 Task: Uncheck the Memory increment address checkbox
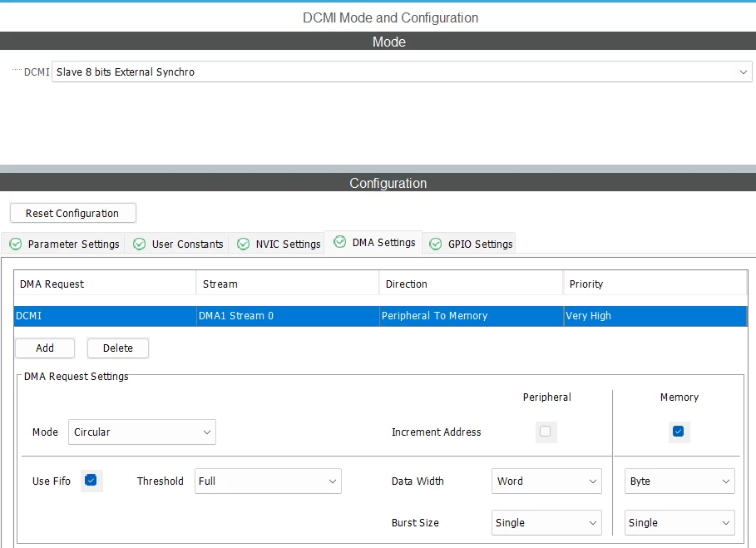[679, 431]
